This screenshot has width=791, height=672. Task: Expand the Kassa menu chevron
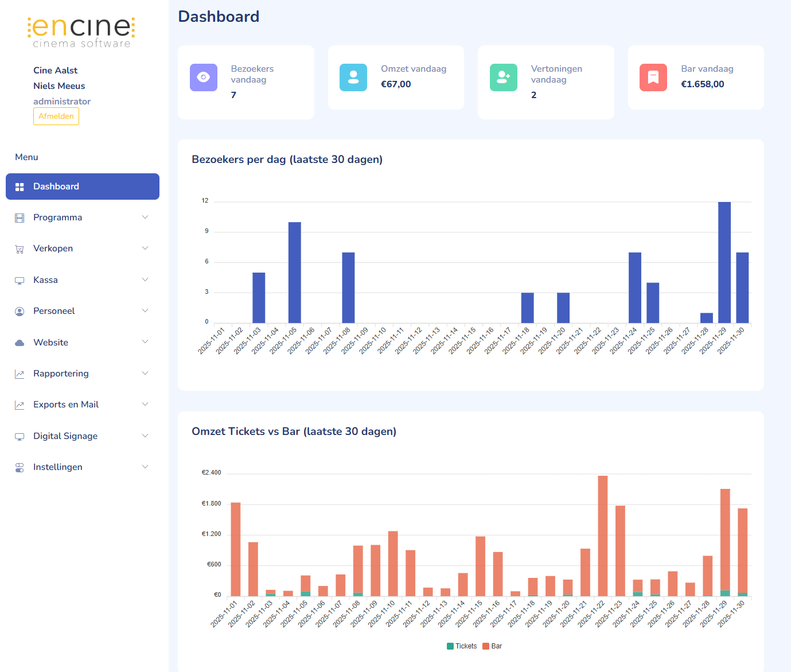[x=145, y=280]
